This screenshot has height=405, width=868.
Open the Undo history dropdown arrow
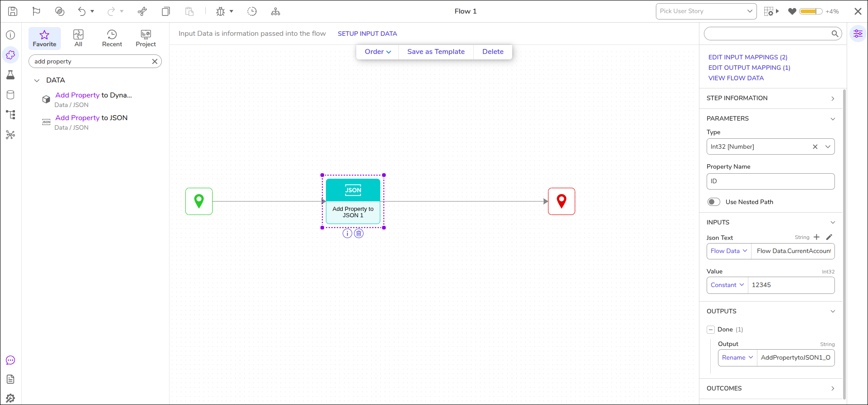[x=92, y=11]
